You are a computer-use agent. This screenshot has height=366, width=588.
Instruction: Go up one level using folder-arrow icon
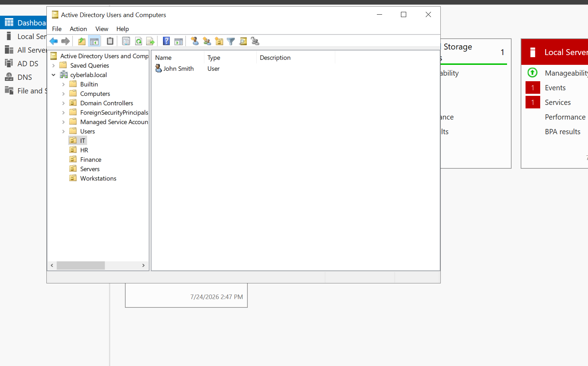tap(82, 41)
